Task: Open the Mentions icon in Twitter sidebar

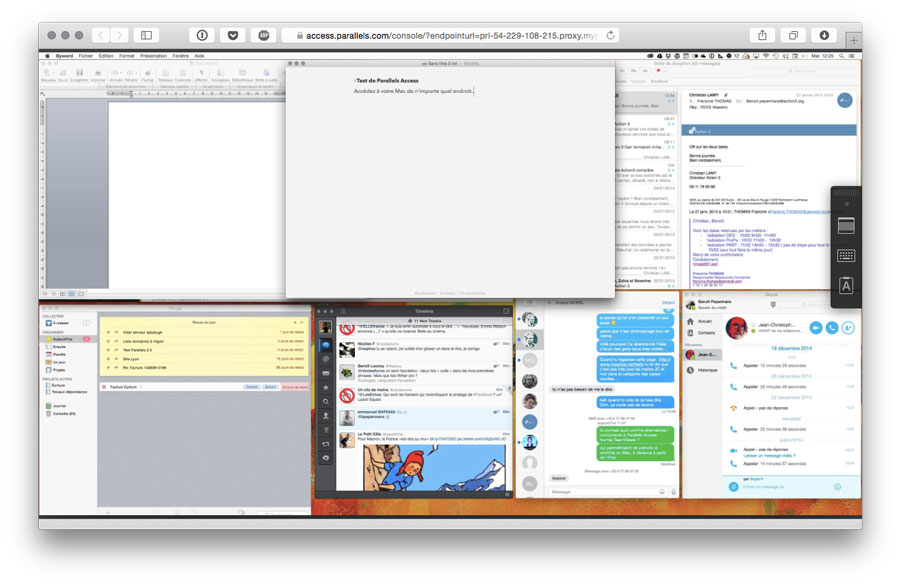Action: click(326, 359)
